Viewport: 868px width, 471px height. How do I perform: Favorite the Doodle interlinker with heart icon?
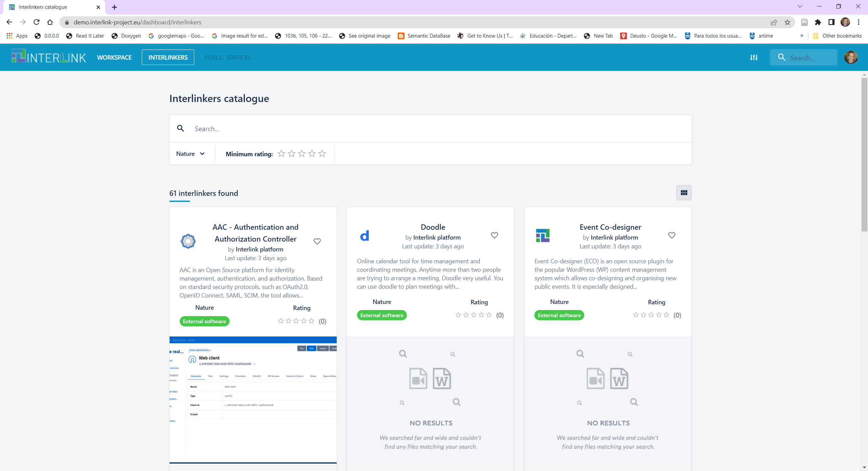pos(494,235)
